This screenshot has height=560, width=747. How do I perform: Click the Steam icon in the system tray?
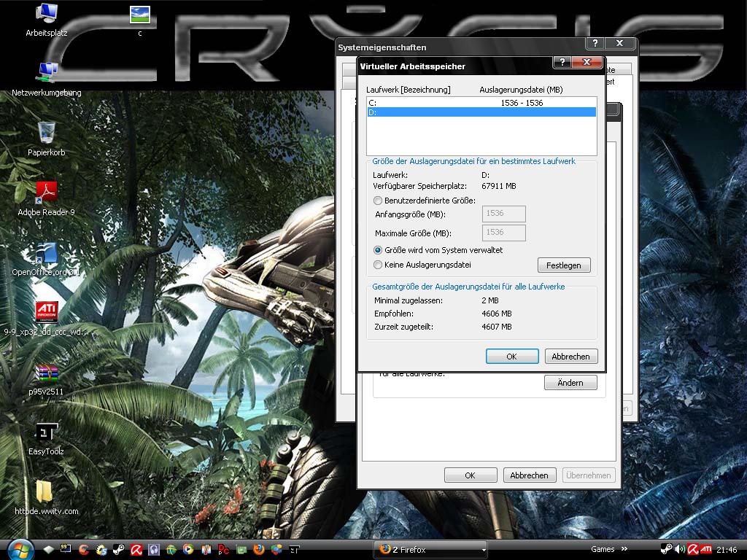pyautogui.click(x=667, y=550)
